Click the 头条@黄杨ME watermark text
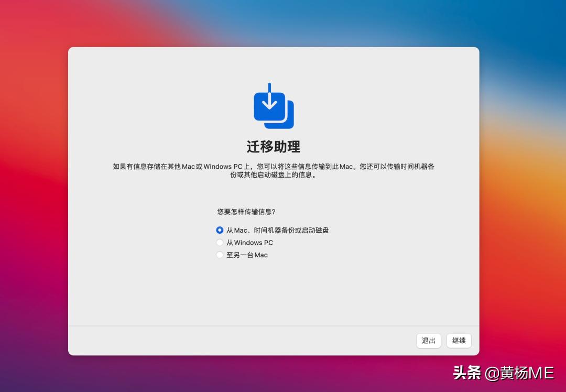The image size is (566, 392). click(x=503, y=373)
